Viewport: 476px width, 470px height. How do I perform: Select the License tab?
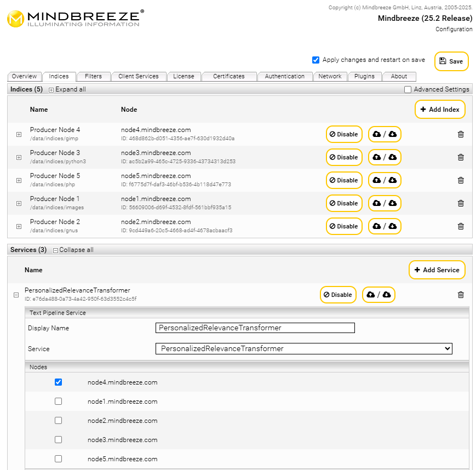coord(183,77)
